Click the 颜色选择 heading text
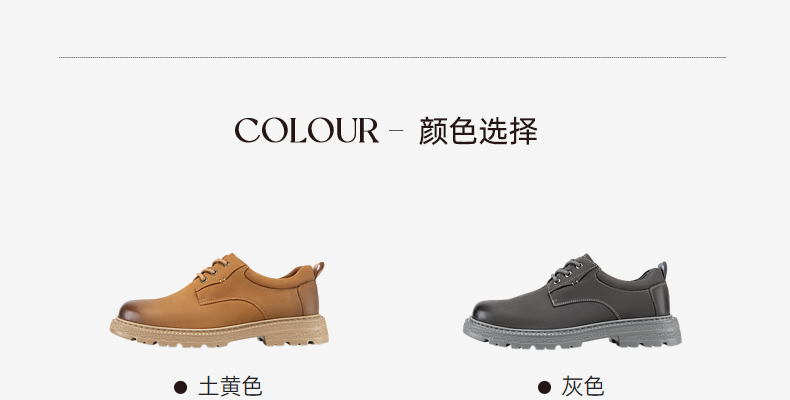The width and height of the screenshot is (790, 400). click(x=478, y=131)
